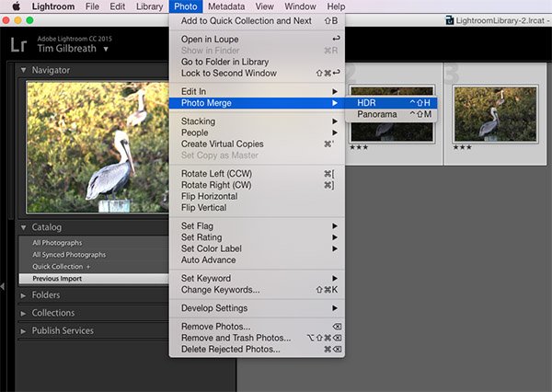Expand the Collections panel
Image resolution: width=552 pixels, height=392 pixels.
coord(24,313)
